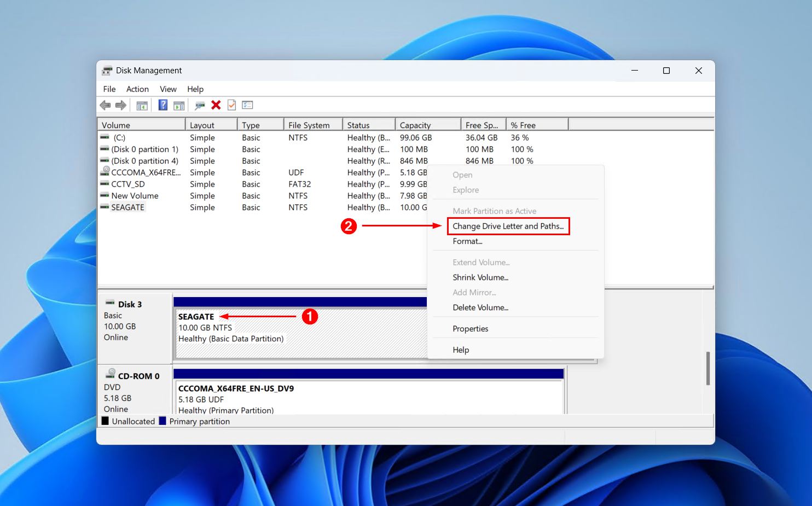
Task: Click the Show/Hide Action Pane icon
Action: coord(179,106)
